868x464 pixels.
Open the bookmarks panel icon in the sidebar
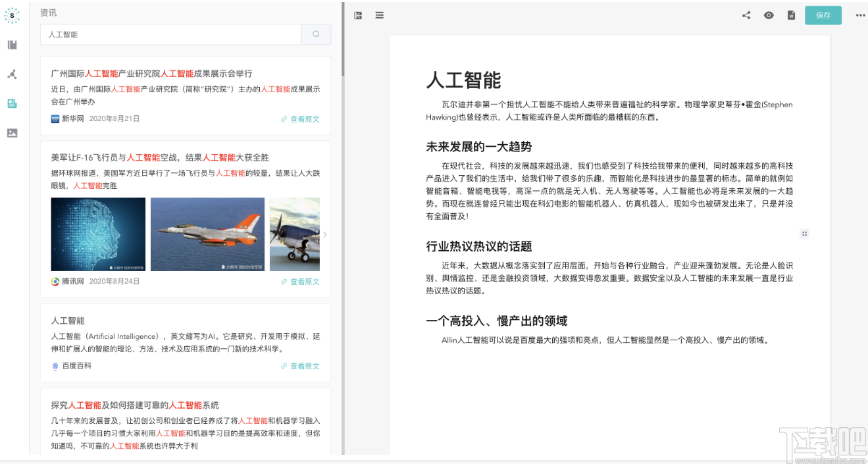pos(11,45)
